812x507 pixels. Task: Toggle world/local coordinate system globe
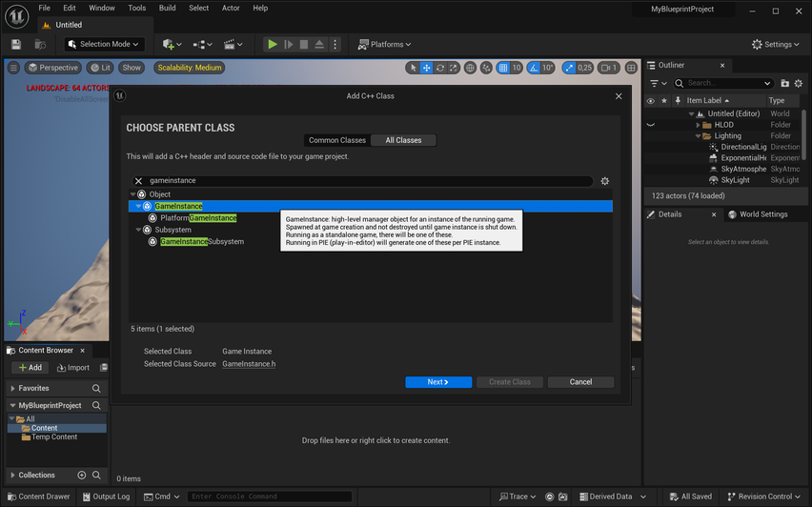470,68
